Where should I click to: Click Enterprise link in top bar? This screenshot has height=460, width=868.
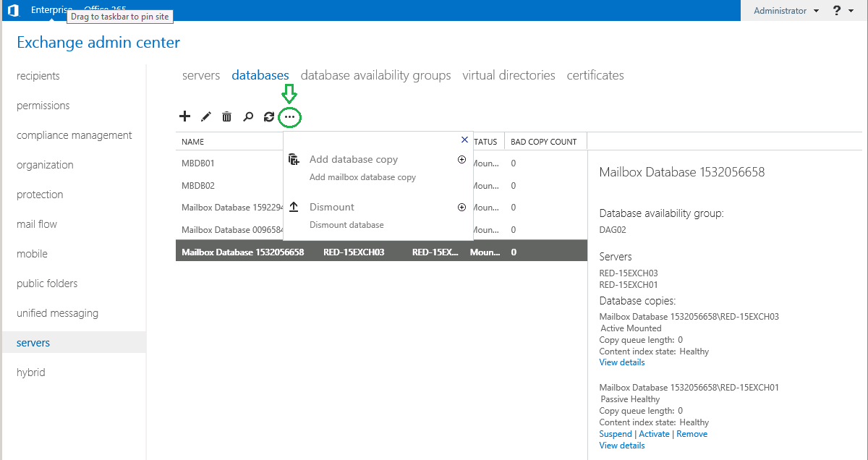pyautogui.click(x=52, y=9)
